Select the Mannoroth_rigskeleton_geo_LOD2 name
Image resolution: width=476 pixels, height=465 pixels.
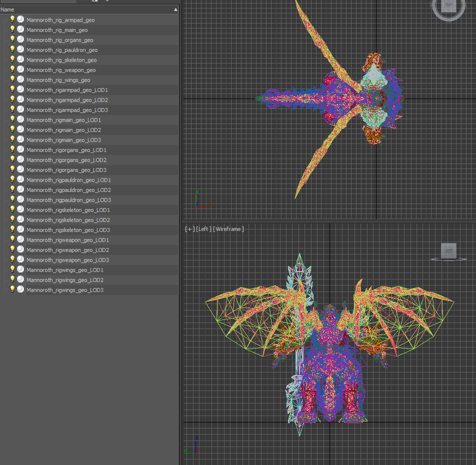point(68,220)
